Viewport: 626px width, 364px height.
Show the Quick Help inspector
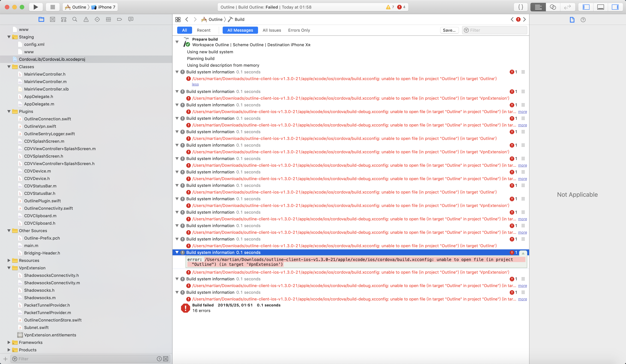[583, 20]
